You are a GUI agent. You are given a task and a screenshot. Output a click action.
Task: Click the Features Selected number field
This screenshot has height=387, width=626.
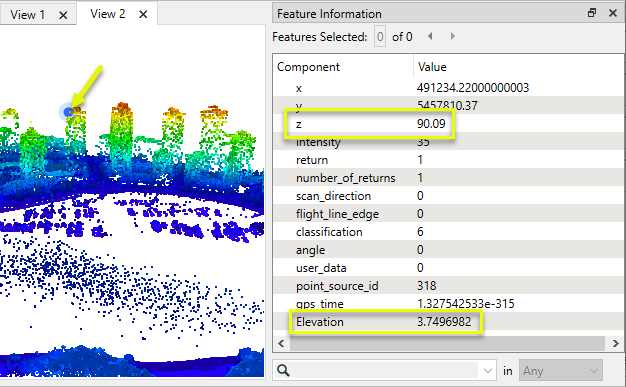coord(380,37)
